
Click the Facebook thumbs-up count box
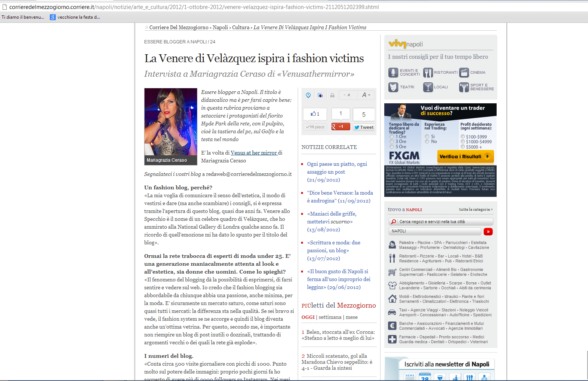[x=315, y=114]
